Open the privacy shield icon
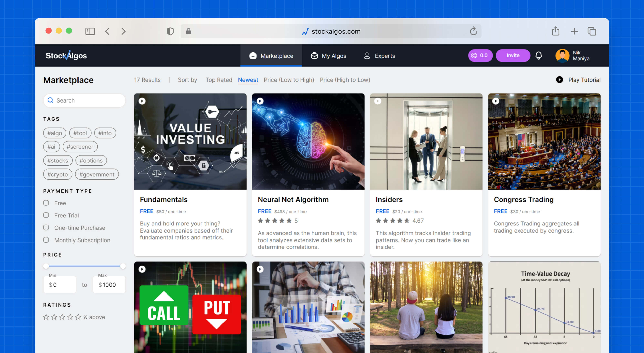644x353 pixels. (x=170, y=31)
